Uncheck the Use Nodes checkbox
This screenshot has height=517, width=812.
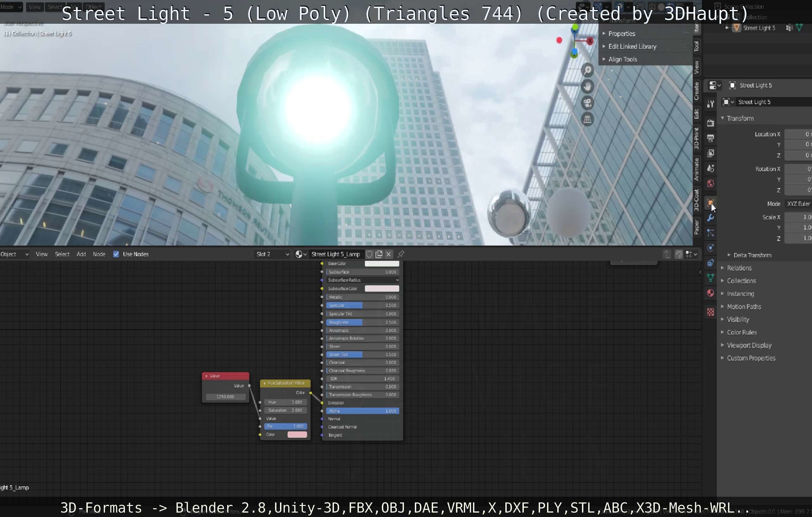point(116,254)
